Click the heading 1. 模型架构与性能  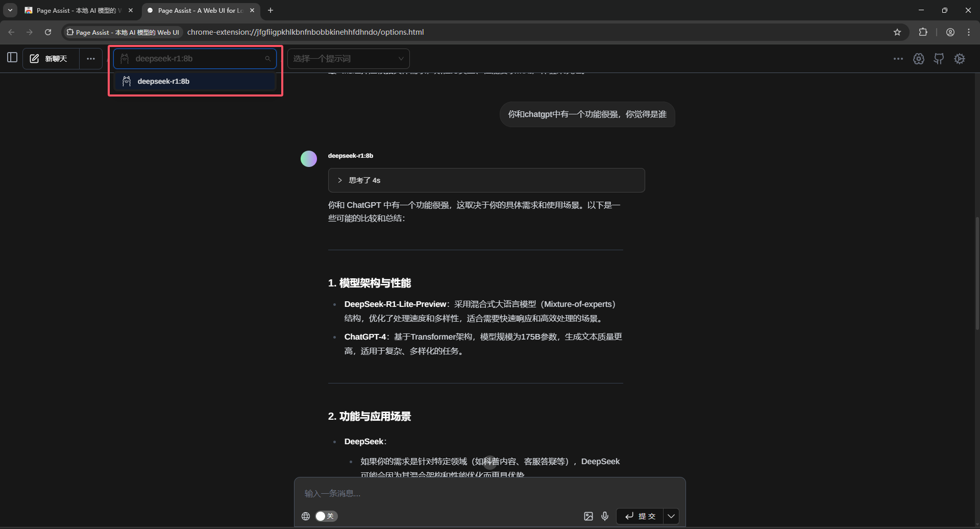[x=370, y=283]
